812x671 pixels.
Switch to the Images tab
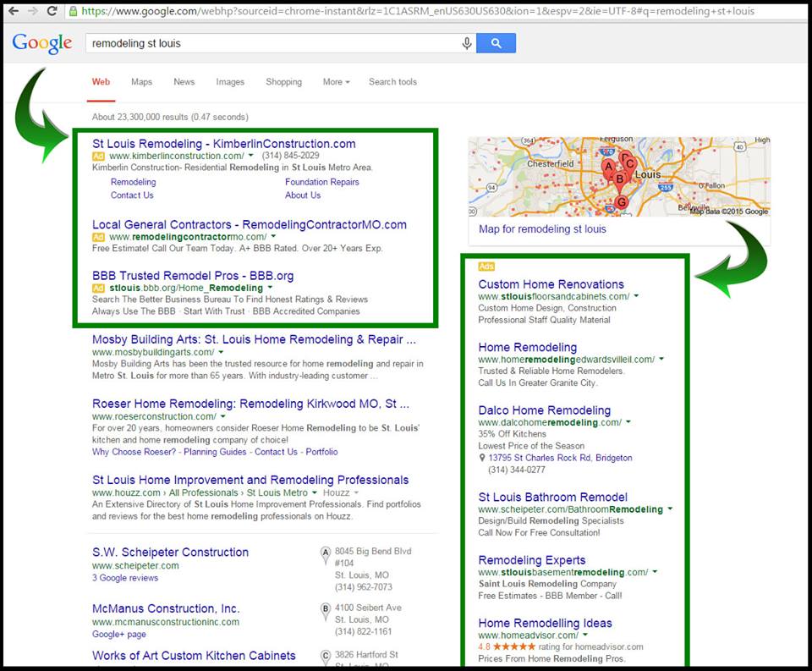230,82
